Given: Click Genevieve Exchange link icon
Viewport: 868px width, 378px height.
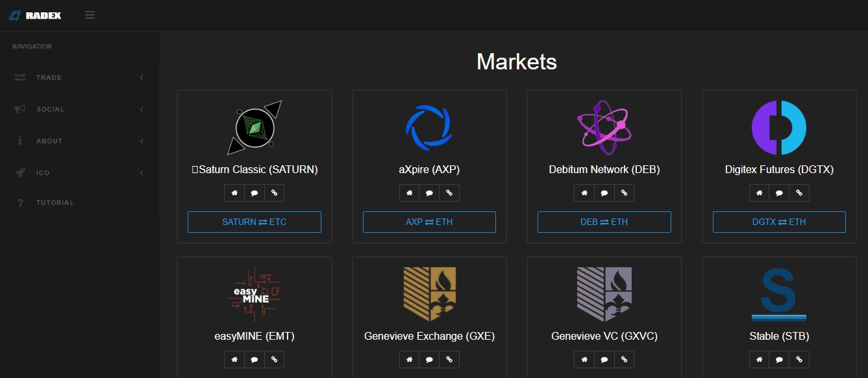Looking at the screenshot, I should pyautogui.click(x=449, y=359).
